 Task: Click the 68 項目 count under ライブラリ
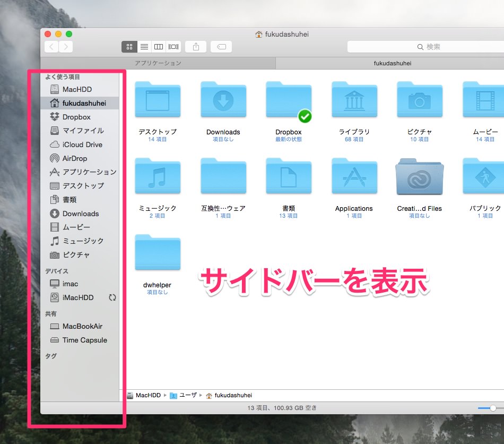tap(354, 139)
